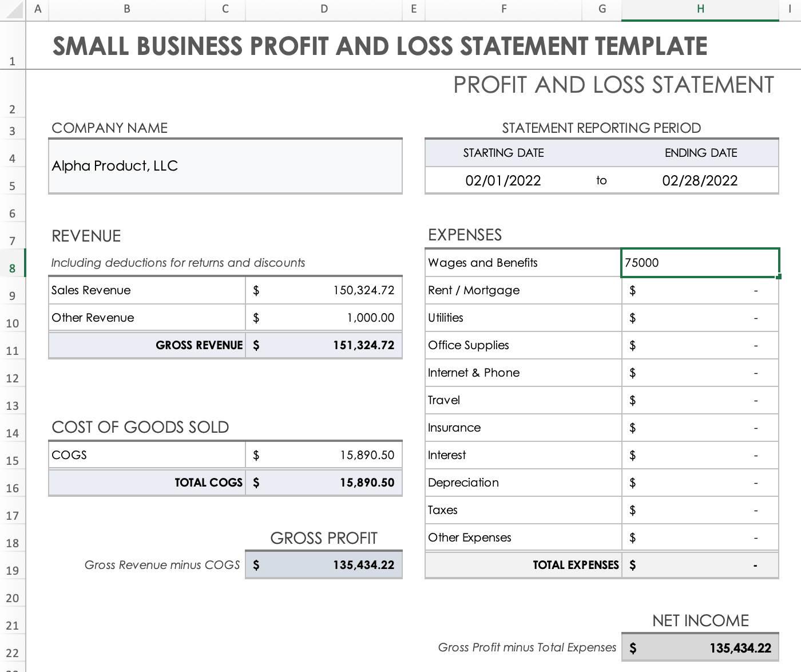Click the Net Income value cell
This screenshot has width=801, height=672.
(x=700, y=648)
